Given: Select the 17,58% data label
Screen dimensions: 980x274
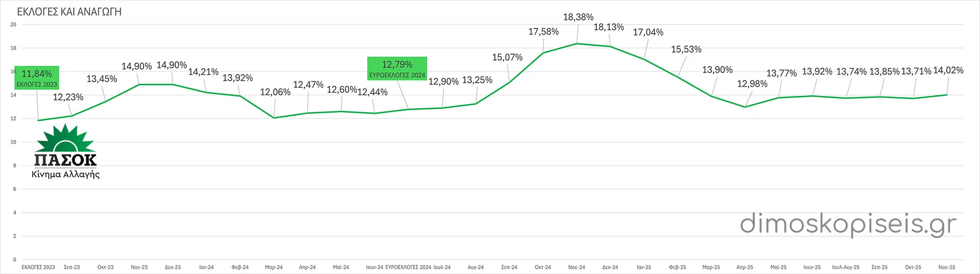Looking at the screenshot, I should pyautogui.click(x=543, y=32).
